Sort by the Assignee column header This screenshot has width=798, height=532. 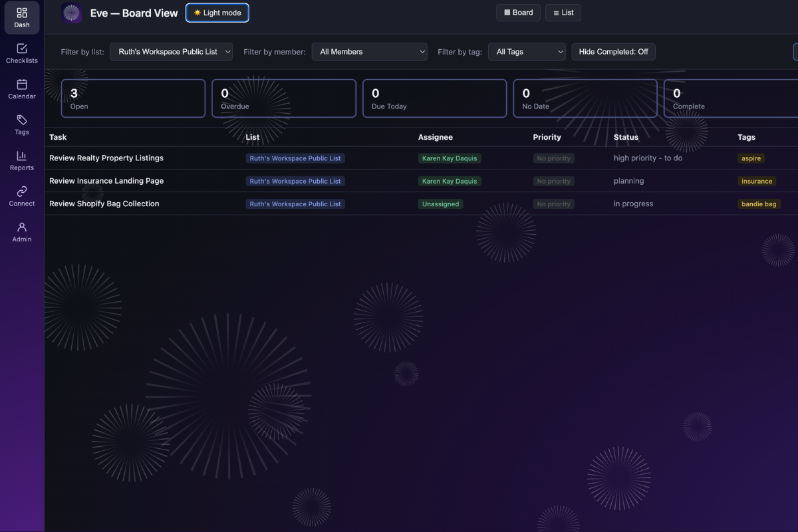coord(436,137)
